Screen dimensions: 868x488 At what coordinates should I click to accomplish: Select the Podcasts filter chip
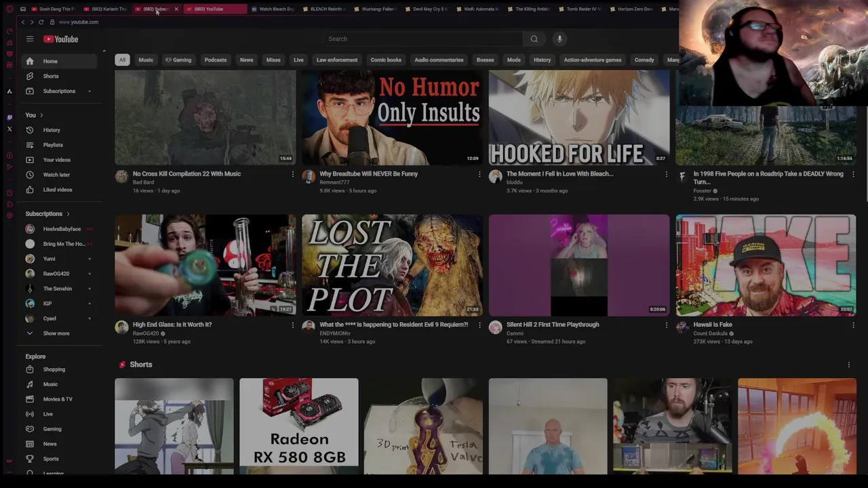tap(216, 60)
